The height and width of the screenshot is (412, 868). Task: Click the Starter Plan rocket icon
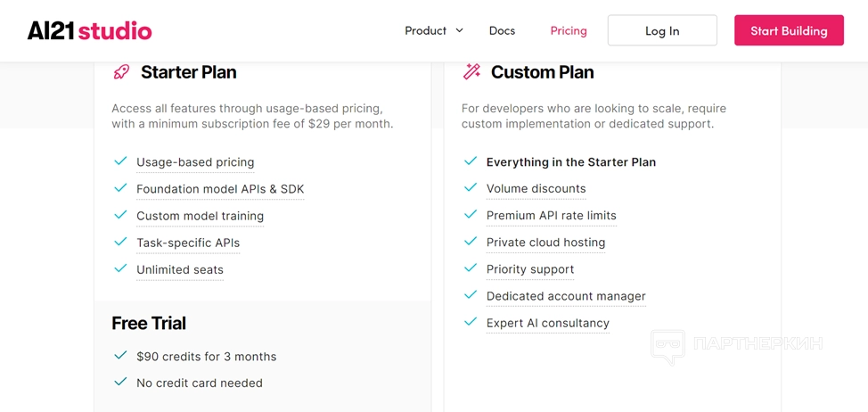point(121,72)
